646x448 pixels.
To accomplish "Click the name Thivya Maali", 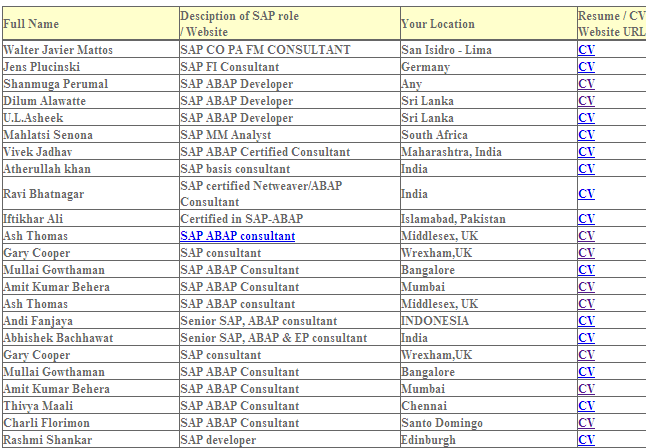I will pyautogui.click(x=38, y=406).
